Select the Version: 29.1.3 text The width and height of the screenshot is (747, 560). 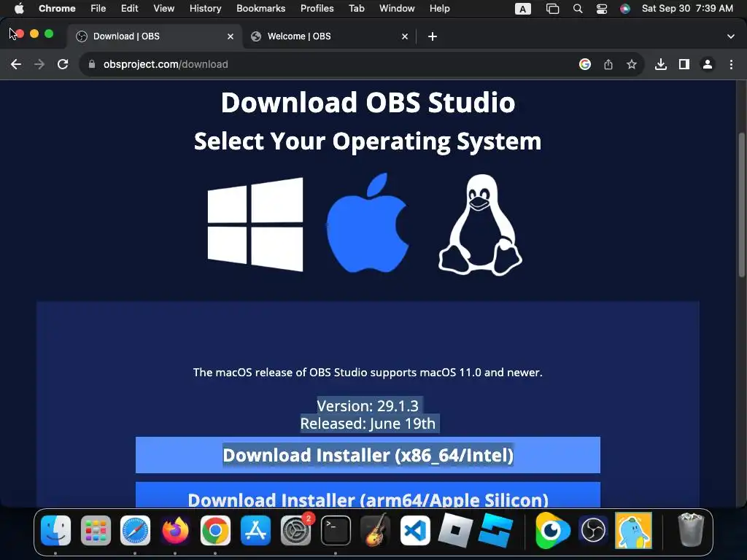pyautogui.click(x=368, y=405)
